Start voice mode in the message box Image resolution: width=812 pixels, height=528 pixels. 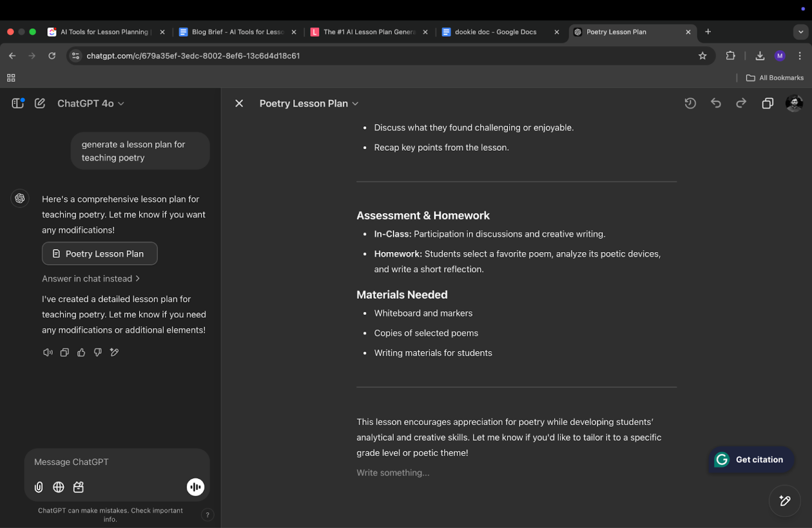click(196, 487)
